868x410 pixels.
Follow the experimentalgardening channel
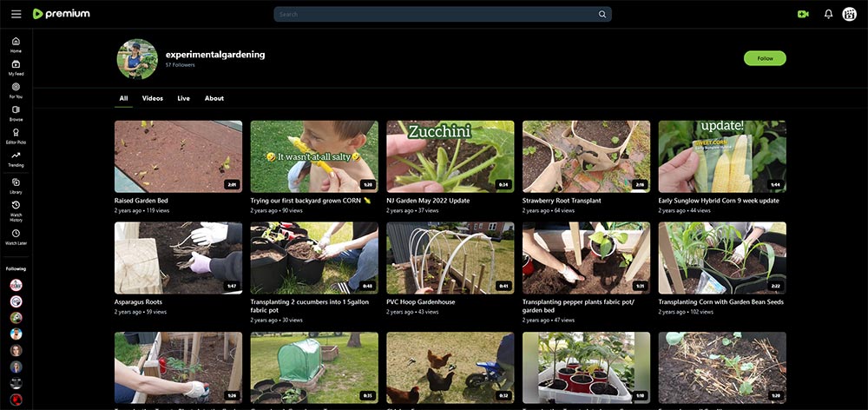[765, 58]
